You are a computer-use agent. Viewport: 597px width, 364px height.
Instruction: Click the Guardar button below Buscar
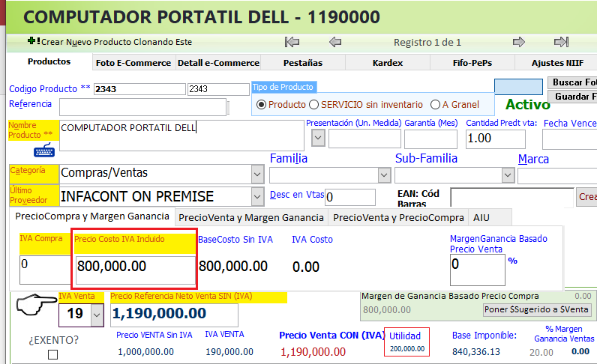[x=573, y=96]
